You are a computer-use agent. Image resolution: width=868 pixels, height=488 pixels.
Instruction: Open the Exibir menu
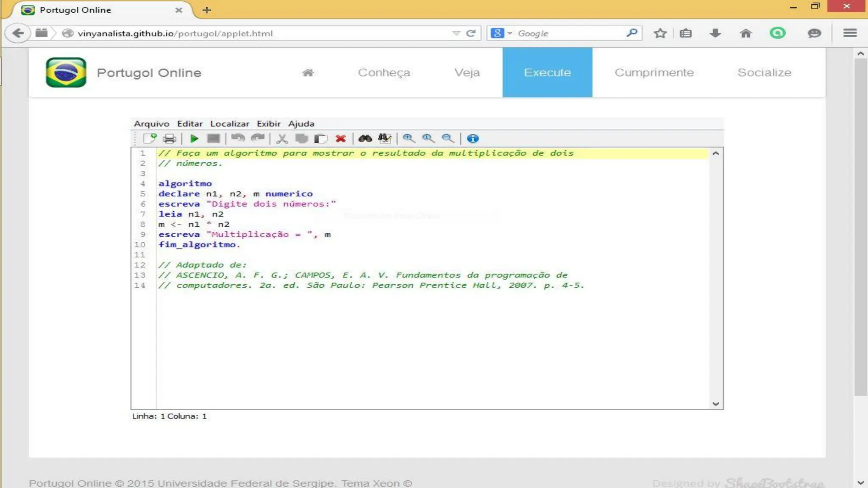268,124
